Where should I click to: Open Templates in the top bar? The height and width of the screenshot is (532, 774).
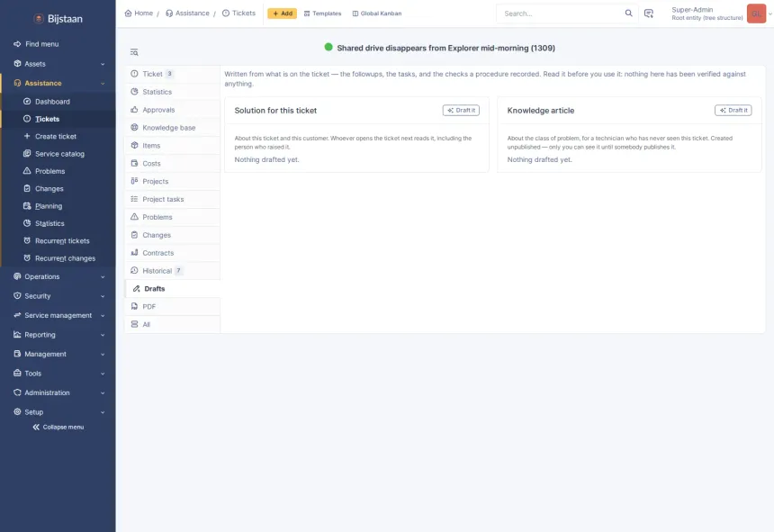click(322, 14)
